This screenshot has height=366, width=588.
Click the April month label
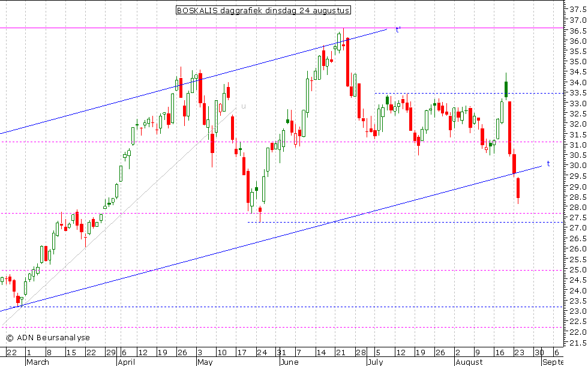[127, 362]
